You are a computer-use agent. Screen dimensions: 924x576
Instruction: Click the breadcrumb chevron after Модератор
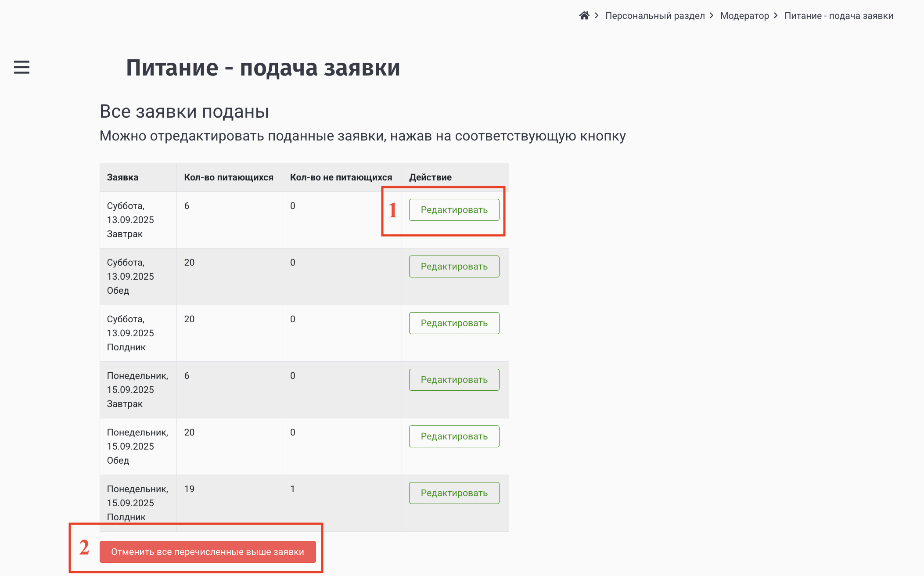775,15
